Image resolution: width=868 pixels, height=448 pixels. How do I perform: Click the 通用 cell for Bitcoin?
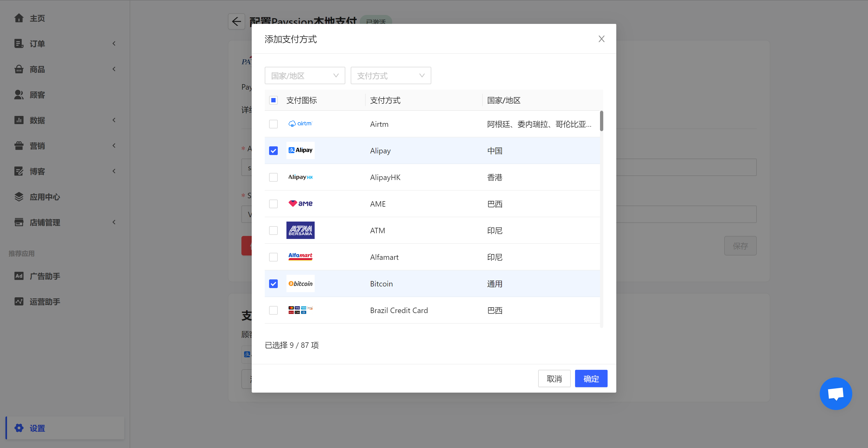click(495, 284)
